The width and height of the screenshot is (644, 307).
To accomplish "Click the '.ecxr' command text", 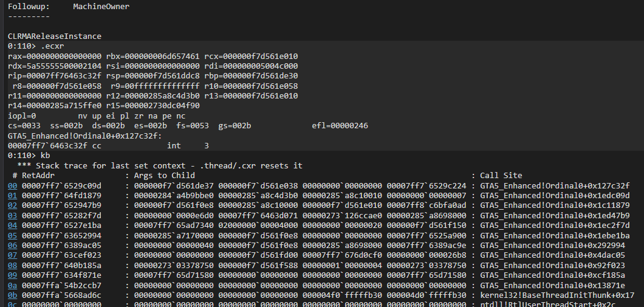I will pyautogui.click(x=52, y=46).
